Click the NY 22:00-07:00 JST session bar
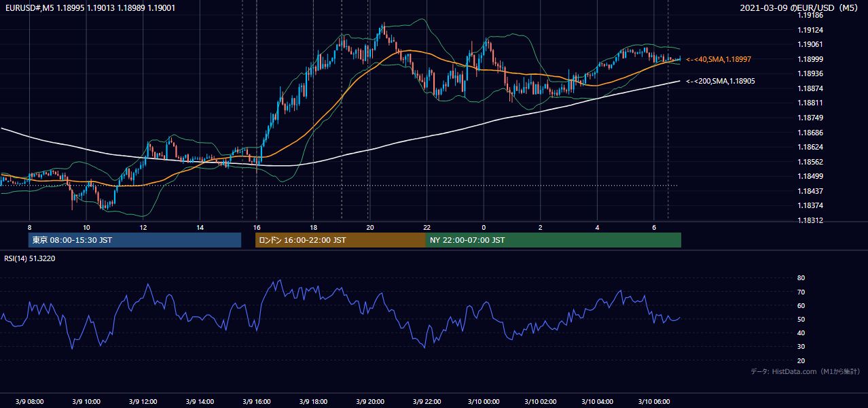 click(554, 240)
